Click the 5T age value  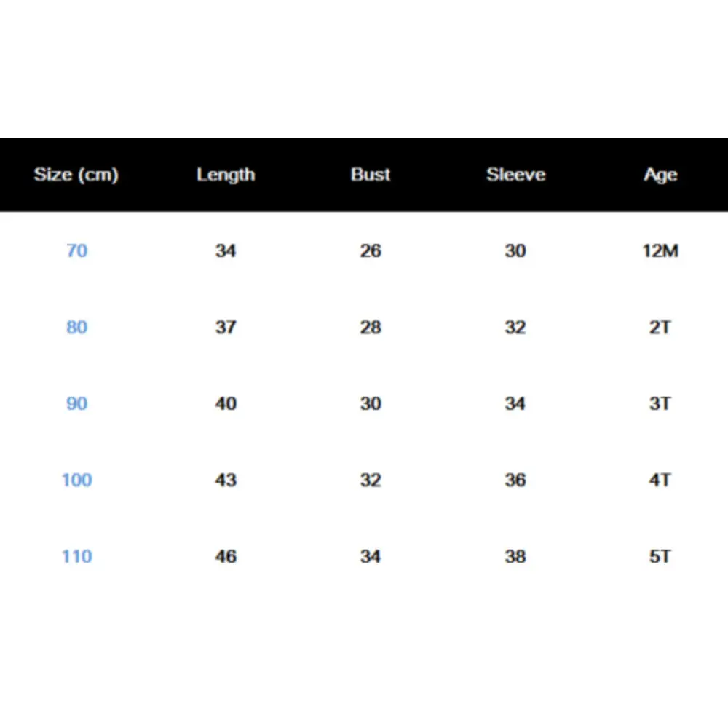[x=660, y=556]
